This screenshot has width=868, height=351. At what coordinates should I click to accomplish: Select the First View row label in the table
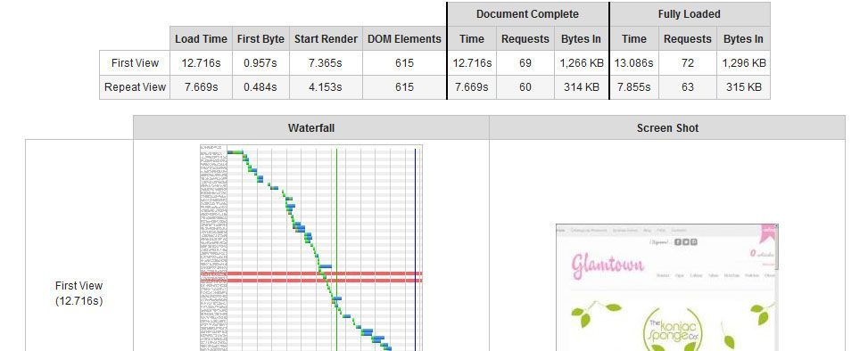[x=135, y=63]
